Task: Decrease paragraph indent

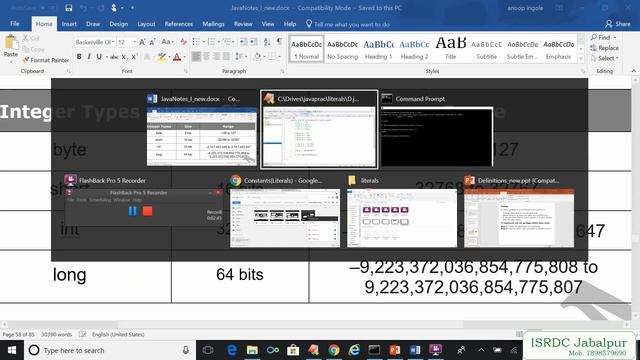Action: (x=243, y=42)
